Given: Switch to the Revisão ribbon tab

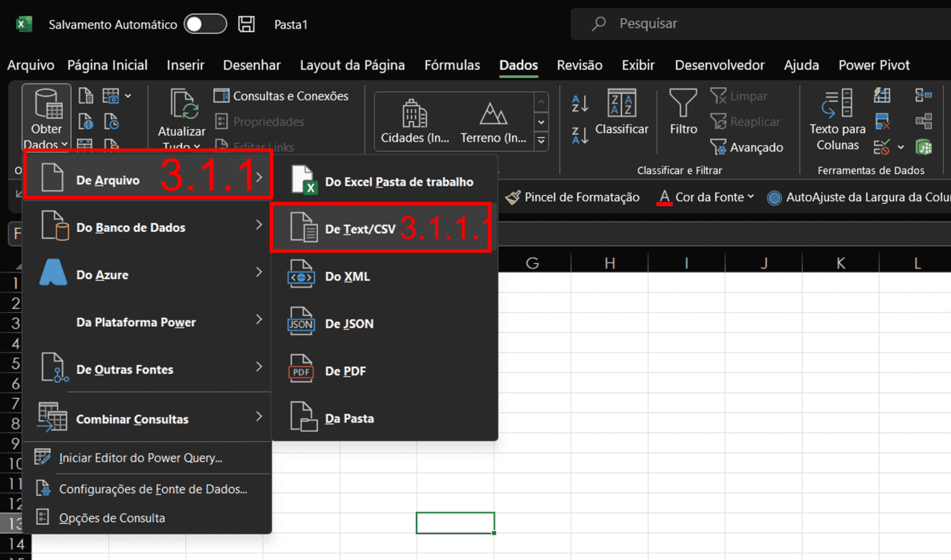Looking at the screenshot, I should click(x=579, y=65).
